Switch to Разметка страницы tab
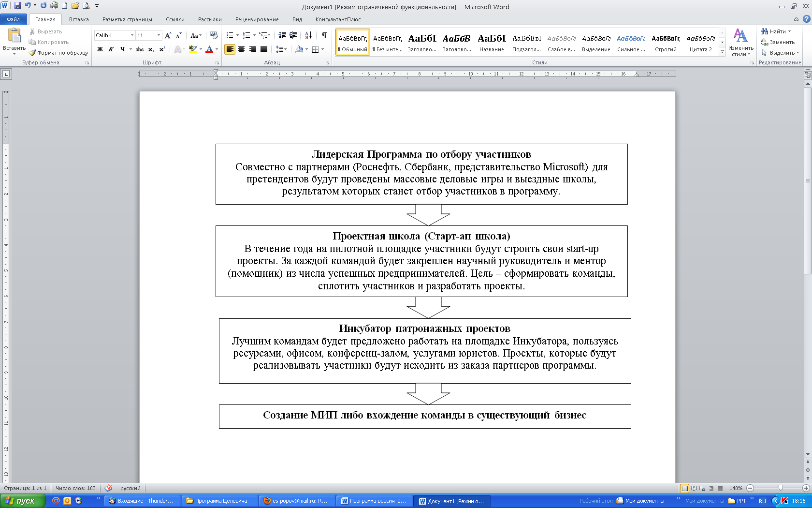Screen dimensions: 812x508 (x=127, y=19)
